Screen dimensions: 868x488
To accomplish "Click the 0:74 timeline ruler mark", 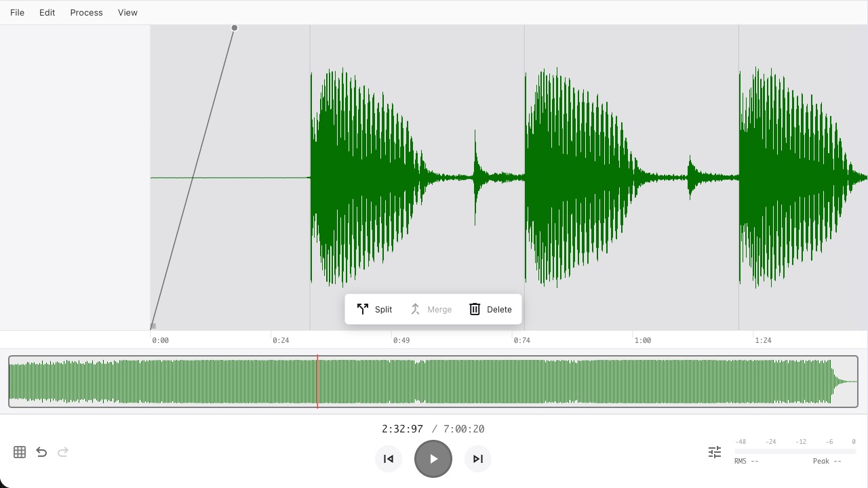I will 522,340.
